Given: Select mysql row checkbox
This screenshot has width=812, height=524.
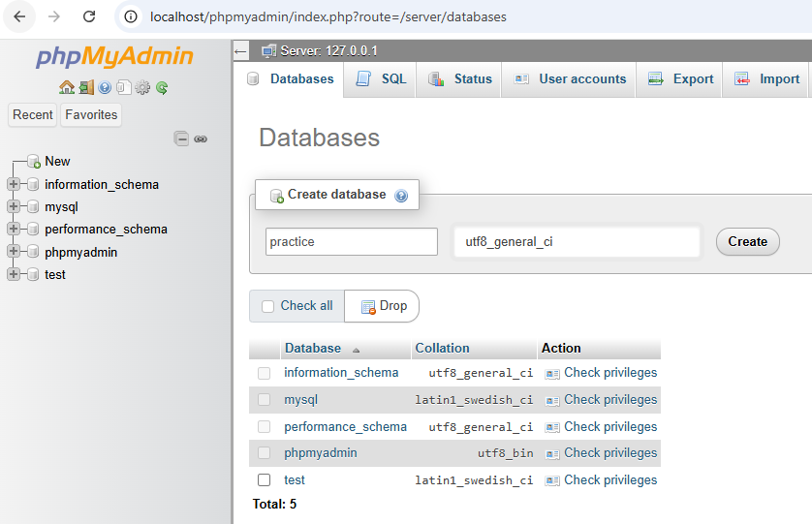Looking at the screenshot, I should pos(265,400).
